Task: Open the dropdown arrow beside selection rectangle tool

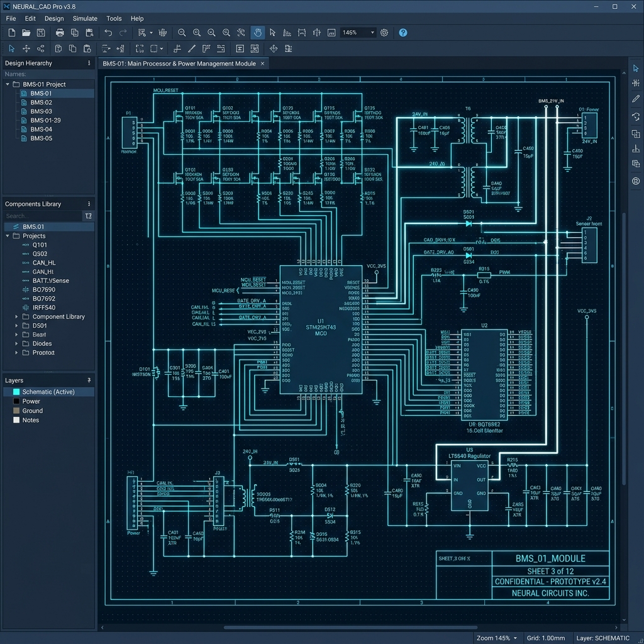Action: [x=162, y=48]
